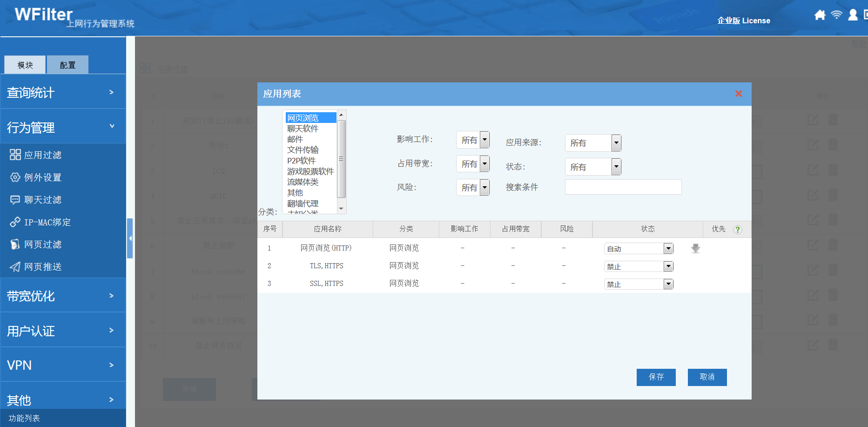Click the 搜索条件 input field
The height and width of the screenshot is (427, 868).
pos(623,187)
